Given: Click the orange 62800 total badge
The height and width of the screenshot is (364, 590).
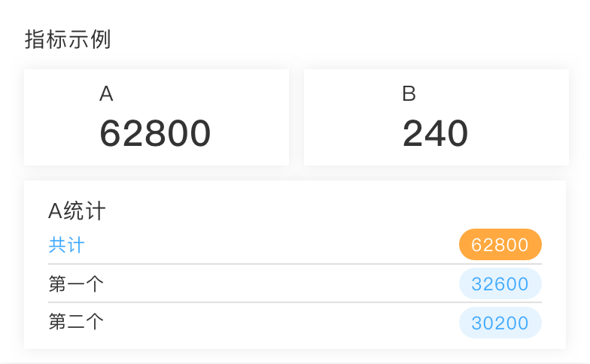Looking at the screenshot, I should (x=500, y=244).
